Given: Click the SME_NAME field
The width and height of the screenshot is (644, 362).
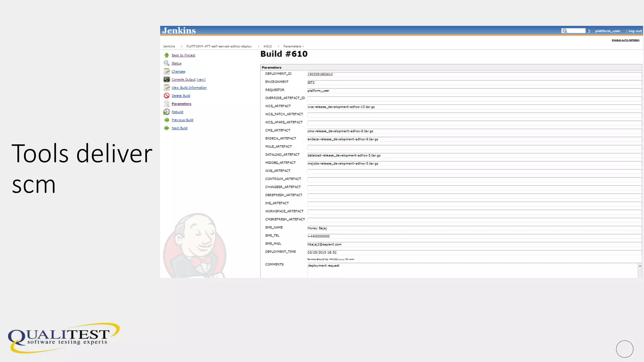Looking at the screenshot, I should coord(474,228).
